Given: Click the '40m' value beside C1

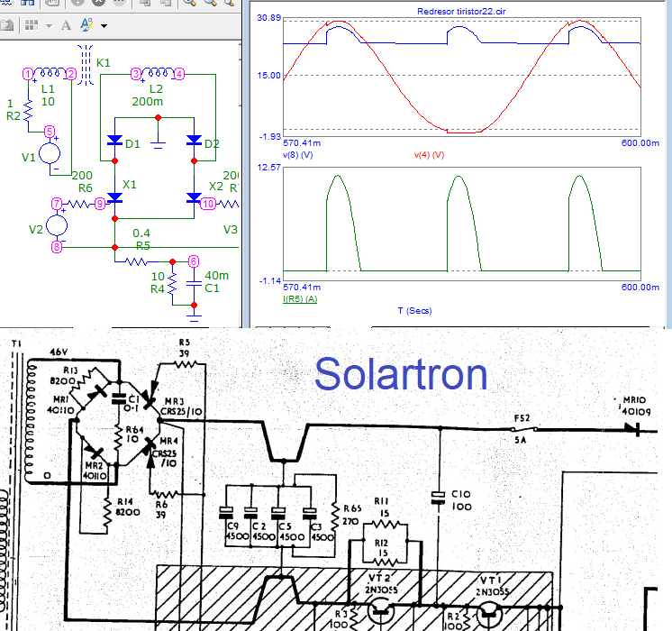Looking at the screenshot, I should tap(216, 276).
